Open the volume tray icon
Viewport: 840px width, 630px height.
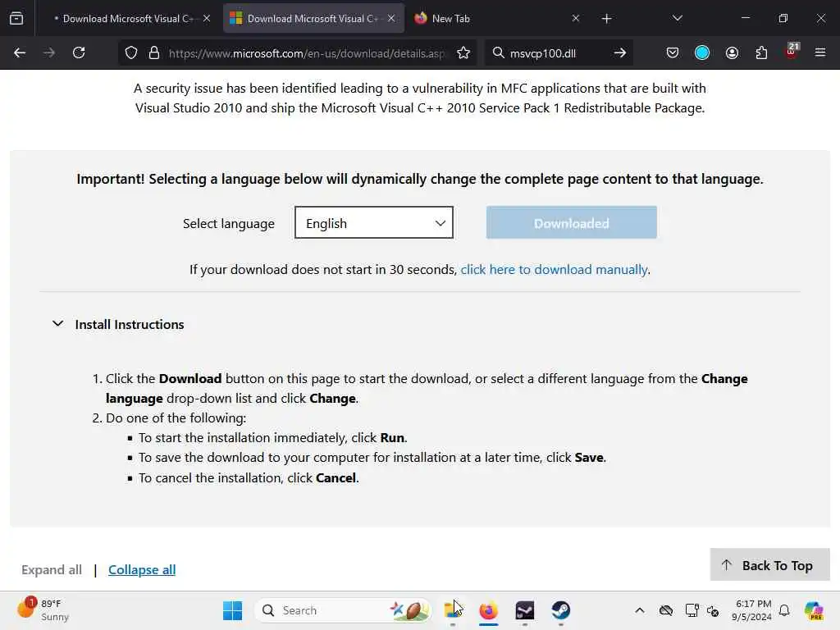713,610
